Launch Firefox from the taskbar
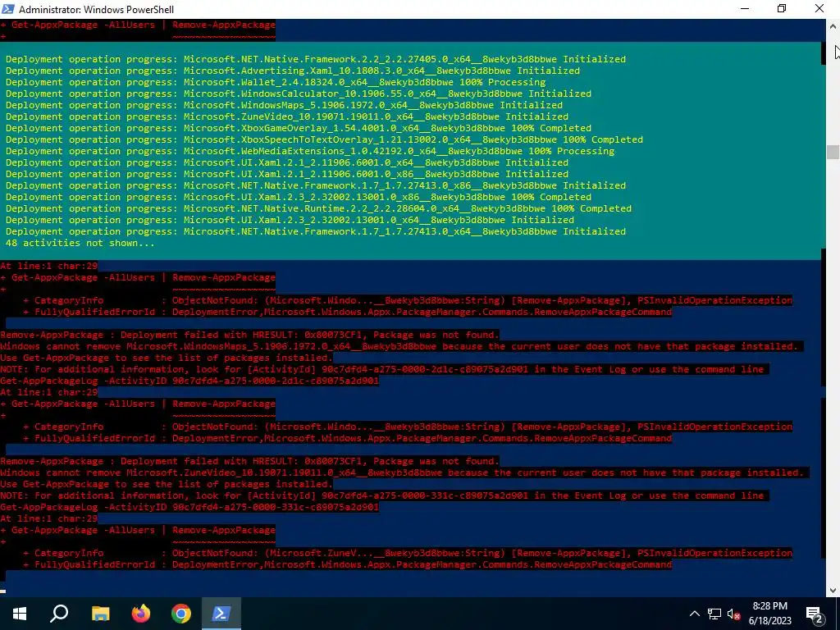The image size is (840, 630). click(x=141, y=614)
